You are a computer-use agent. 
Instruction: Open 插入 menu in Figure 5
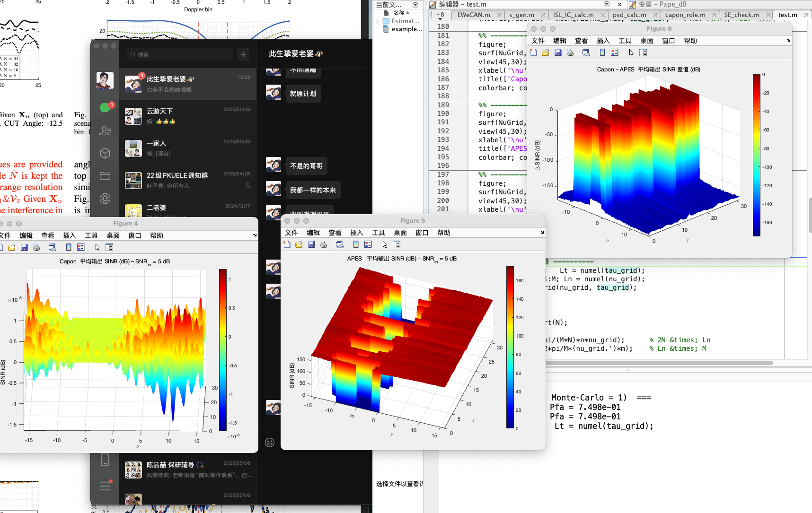tap(357, 233)
